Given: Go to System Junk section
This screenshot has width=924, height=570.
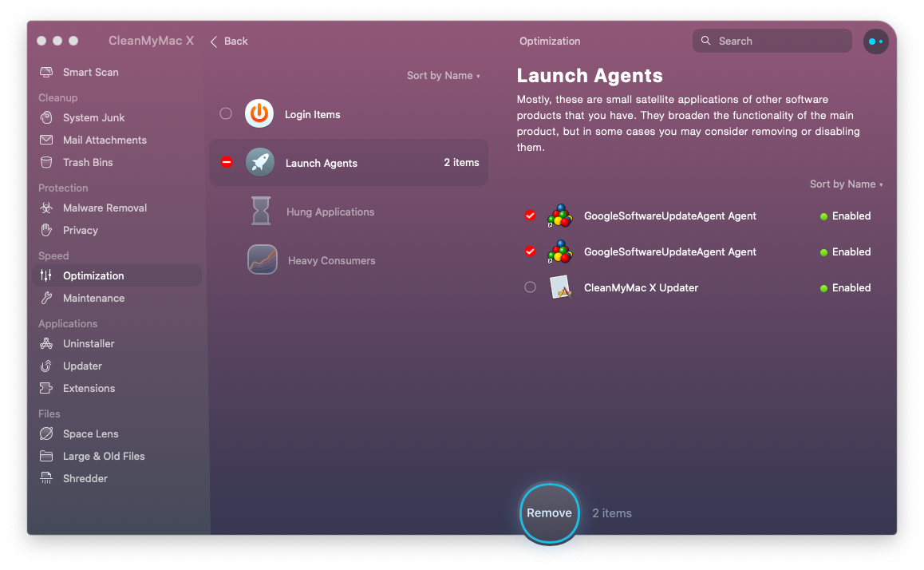Looking at the screenshot, I should [x=93, y=117].
